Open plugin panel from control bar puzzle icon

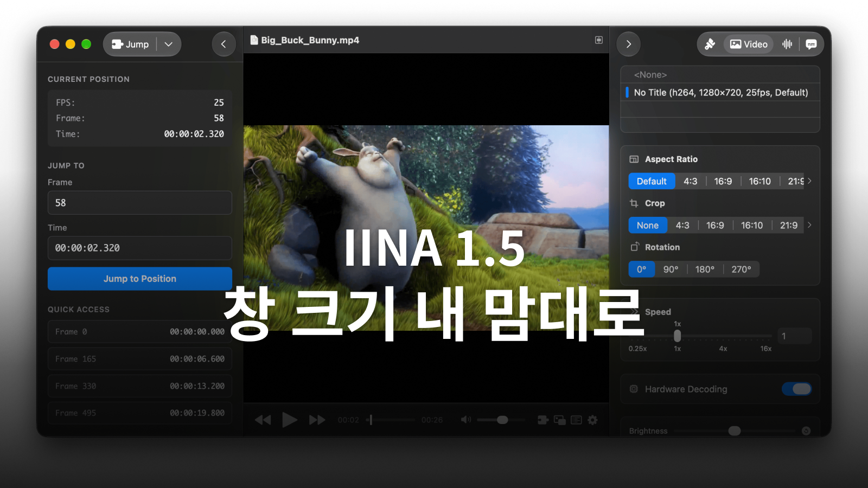tap(542, 420)
